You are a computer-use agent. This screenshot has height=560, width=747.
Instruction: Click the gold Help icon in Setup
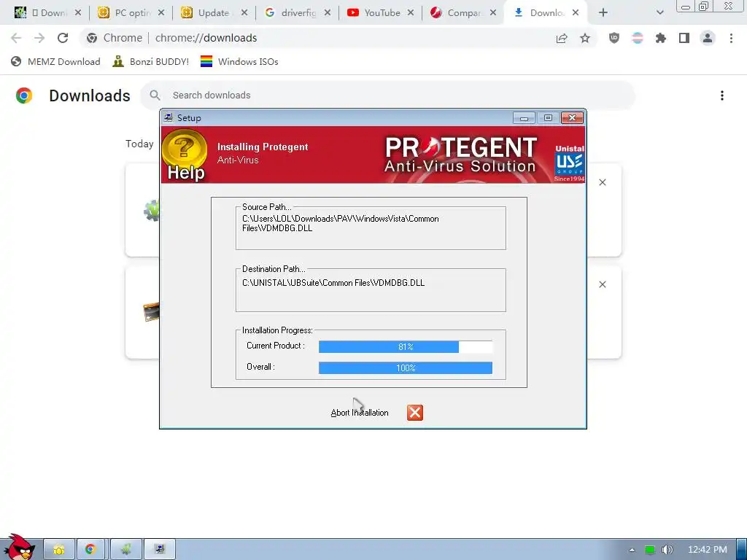[x=185, y=155]
